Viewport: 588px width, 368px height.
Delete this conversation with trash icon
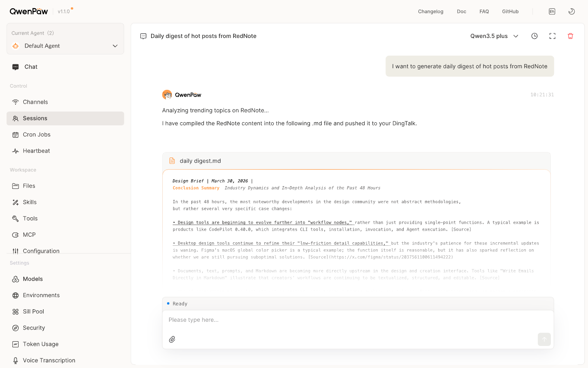[570, 36]
